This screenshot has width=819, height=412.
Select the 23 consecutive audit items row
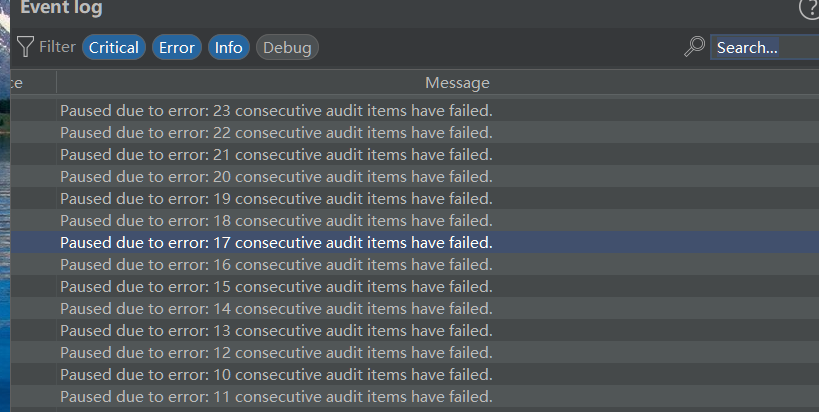(x=276, y=110)
